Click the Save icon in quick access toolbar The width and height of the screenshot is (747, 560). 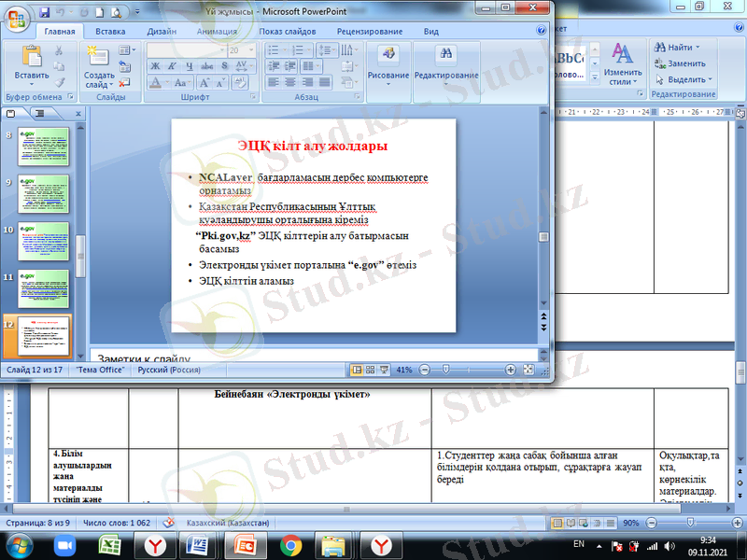(x=45, y=13)
